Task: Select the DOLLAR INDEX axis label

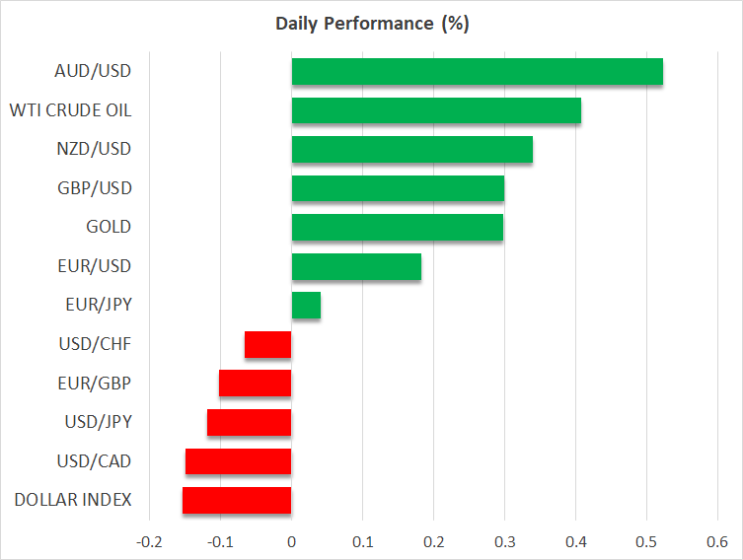Action: click(73, 500)
